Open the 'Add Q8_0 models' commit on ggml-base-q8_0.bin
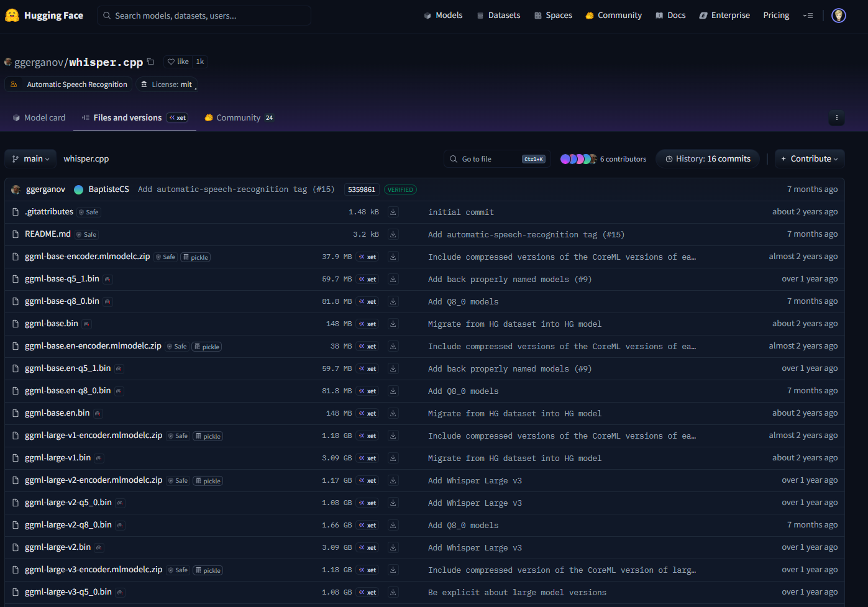Image resolution: width=868 pixels, height=607 pixels. coord(464,301)
